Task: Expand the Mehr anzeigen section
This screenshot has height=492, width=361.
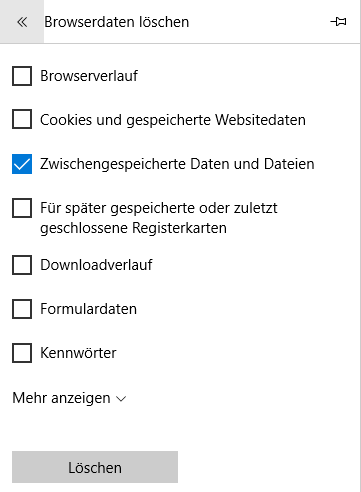Action: [69, 398]
